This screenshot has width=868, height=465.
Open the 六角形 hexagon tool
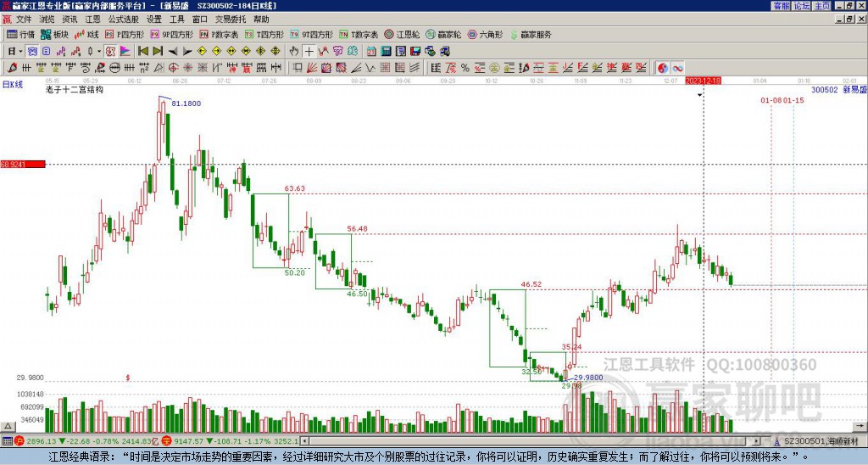(x=485, y=34)
